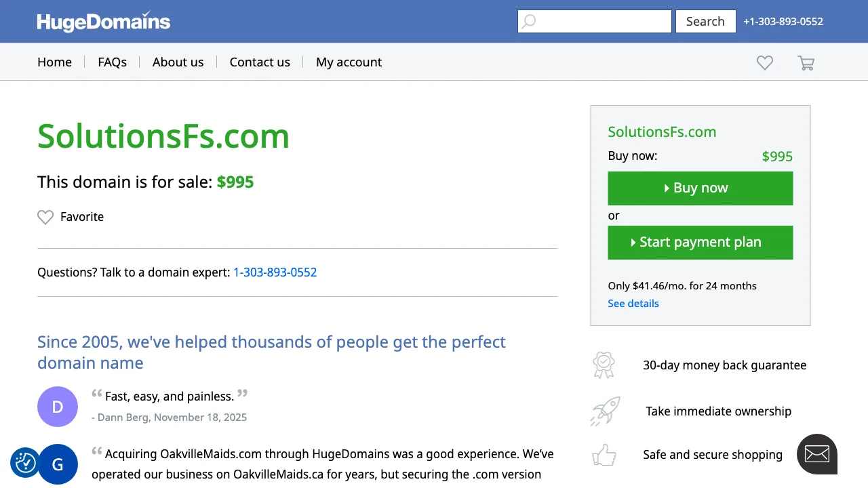
Task: Expand See details for payment plan
Action: pos(633,304)
